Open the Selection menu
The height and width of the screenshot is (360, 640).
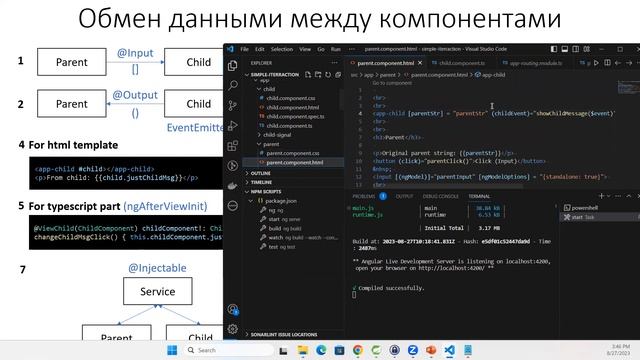(x=282, y=49)
